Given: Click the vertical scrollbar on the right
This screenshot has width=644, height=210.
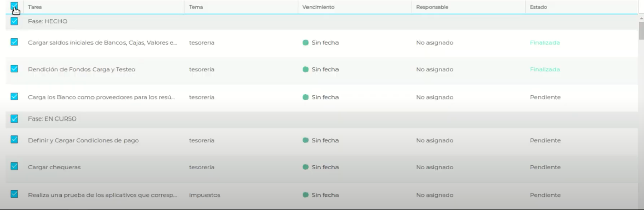Looking at the screenshot, I should [641, 31].
